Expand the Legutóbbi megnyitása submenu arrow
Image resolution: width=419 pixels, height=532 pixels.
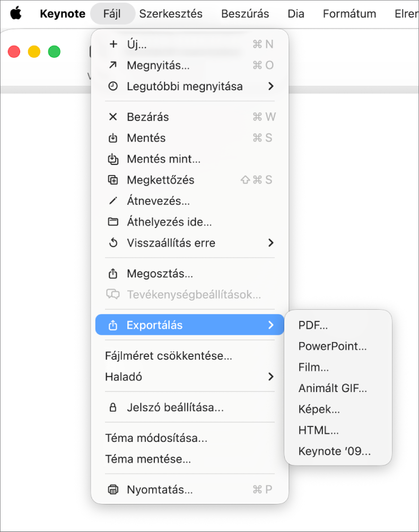tap(270, 86)
